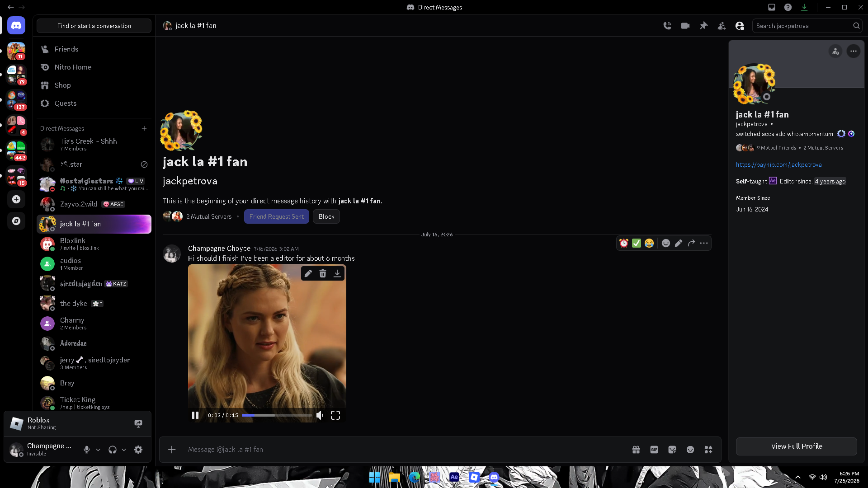This screenshot has width=868, height=488.
Task: React with alarm clock emoji
Action: [x=624, y=243]
